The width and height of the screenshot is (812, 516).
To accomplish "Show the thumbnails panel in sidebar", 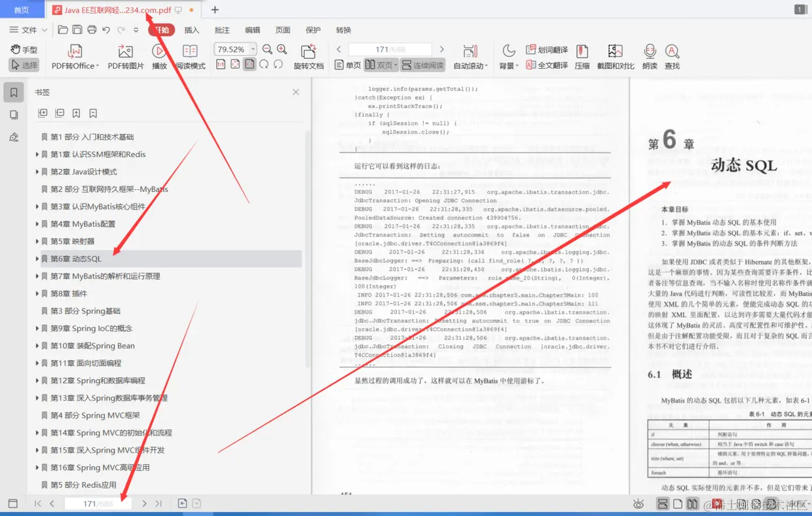I will (x=14, y=115).
